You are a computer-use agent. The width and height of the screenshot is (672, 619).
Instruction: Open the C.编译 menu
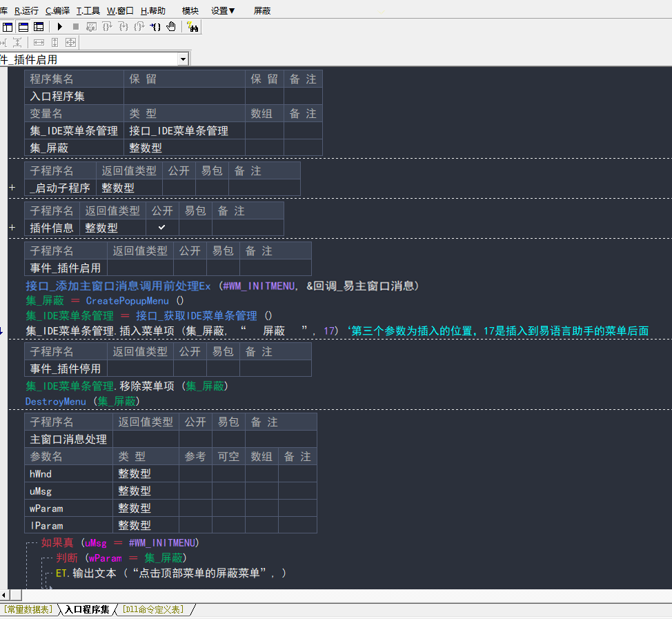point(57,10)
